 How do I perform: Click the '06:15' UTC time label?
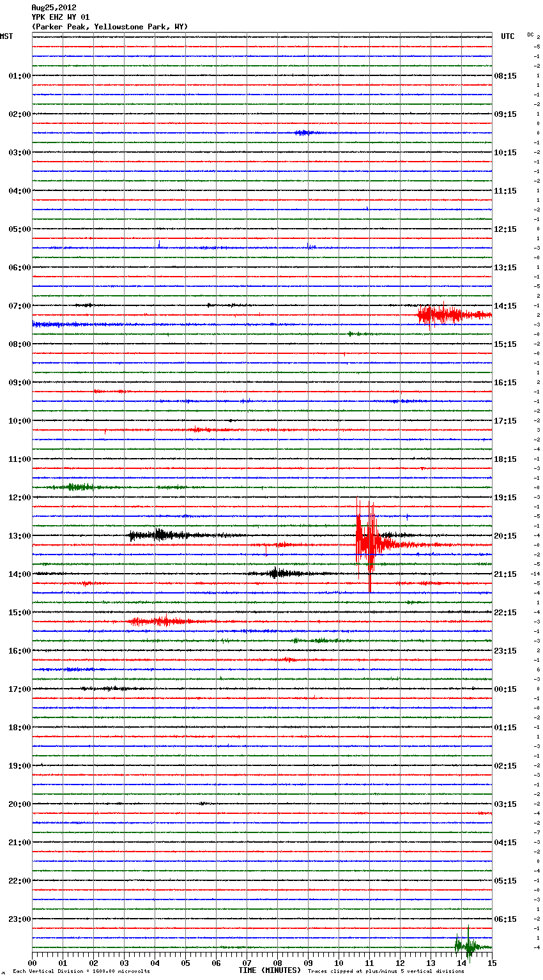pyautogui.click(x=505, y=919)
